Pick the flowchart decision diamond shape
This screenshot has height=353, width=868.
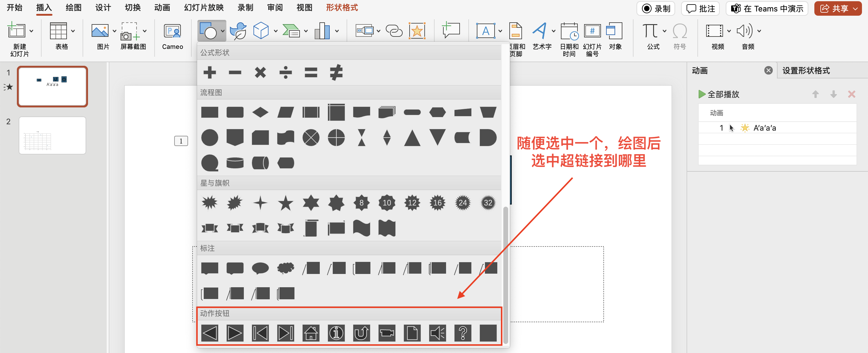[x=260, y=112]
